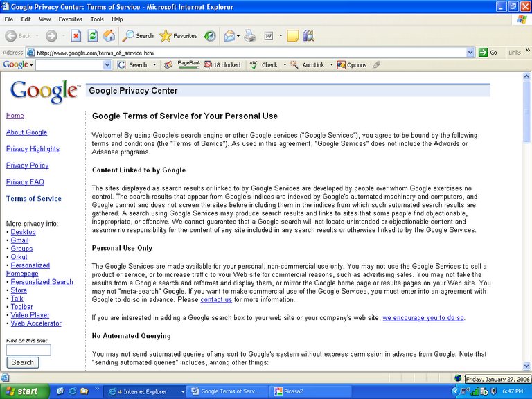This screenshot has height=399, width=532.
Task: Click the contact us link
Action: pos(216,300)
